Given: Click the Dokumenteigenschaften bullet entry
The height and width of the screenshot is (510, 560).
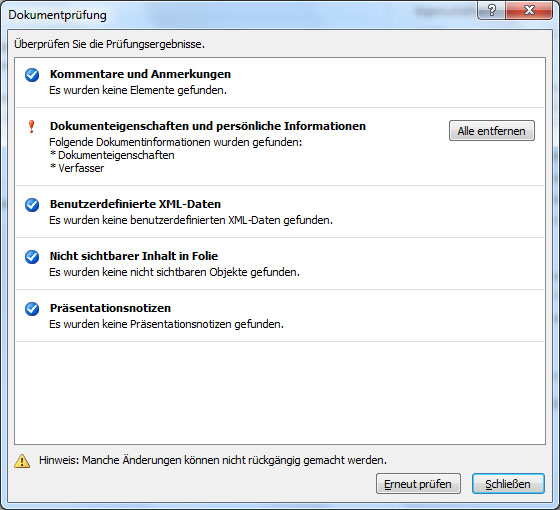Looking at the screenshot, I should coord(112,155).
